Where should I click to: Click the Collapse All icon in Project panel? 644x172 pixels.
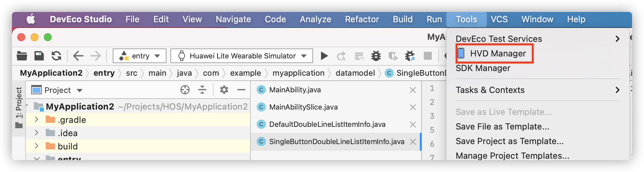[x=202, y=90]
